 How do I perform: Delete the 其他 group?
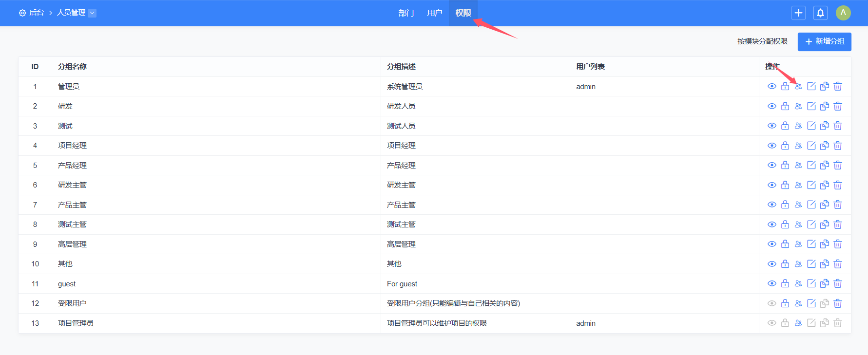pyautogui.click(x=838, y=264)
